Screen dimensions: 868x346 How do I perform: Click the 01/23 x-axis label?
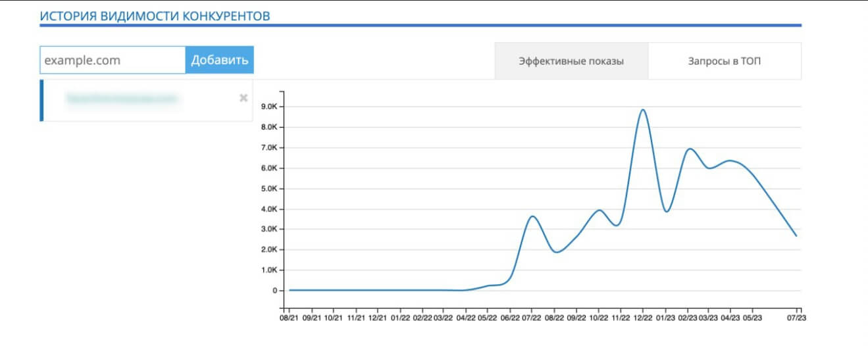[x=665, y=318]
